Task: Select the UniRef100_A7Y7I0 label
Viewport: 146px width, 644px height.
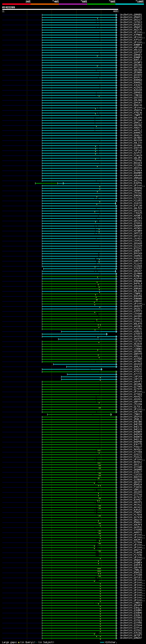Action: pyautogui.click(x=131, y=374)
